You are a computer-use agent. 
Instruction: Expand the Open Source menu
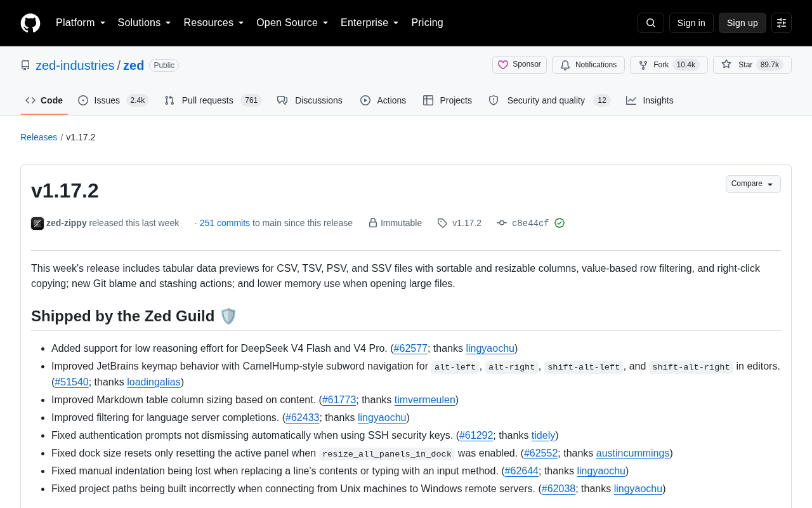[292, 23]
